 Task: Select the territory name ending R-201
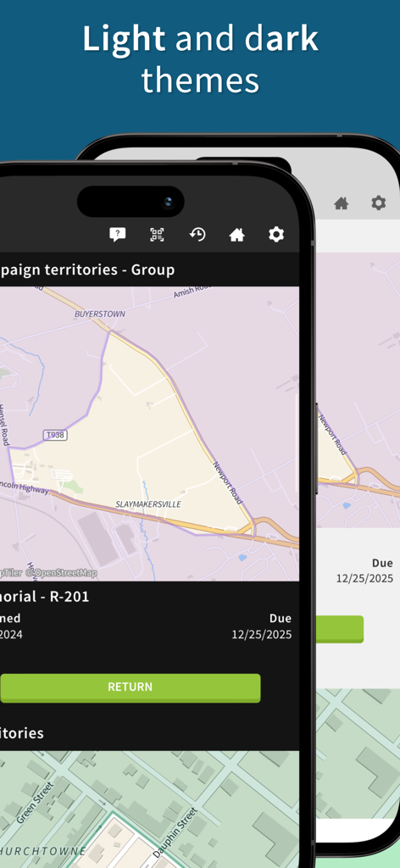[44, 596]
